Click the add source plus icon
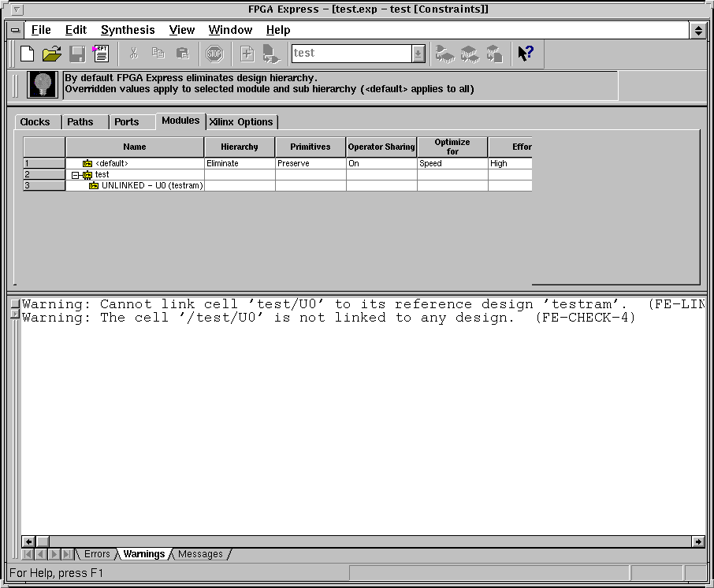 (247, 54)
